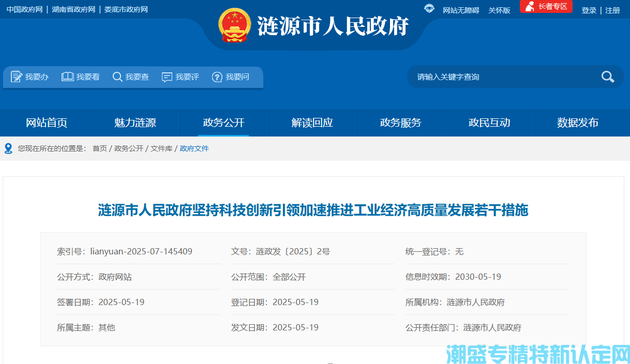Open the 网站无障碍 link
The image size is (630, 364).
(x=461, y=10)
